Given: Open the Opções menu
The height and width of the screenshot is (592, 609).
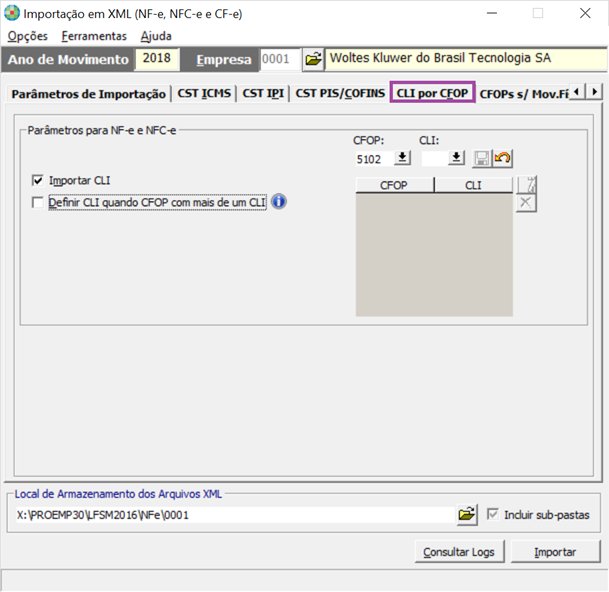Looking at the screenshot, I should pyautogui.click(x=28, y=36).
